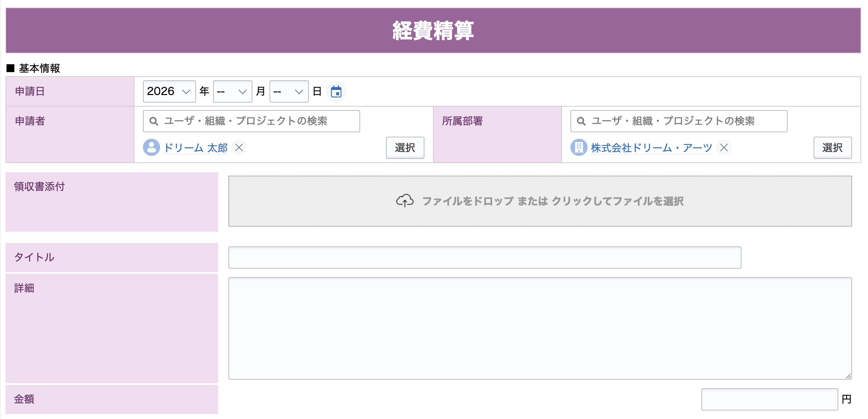Open the year dropdown showing 2026
This screenshot has height=419, width=868.
(x=169, y=92)
